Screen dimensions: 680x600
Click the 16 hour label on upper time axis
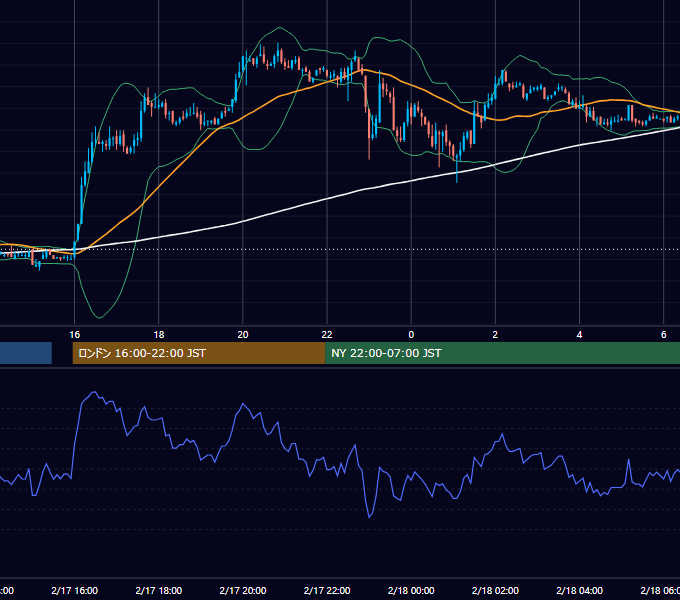click(x=75, y=335)
